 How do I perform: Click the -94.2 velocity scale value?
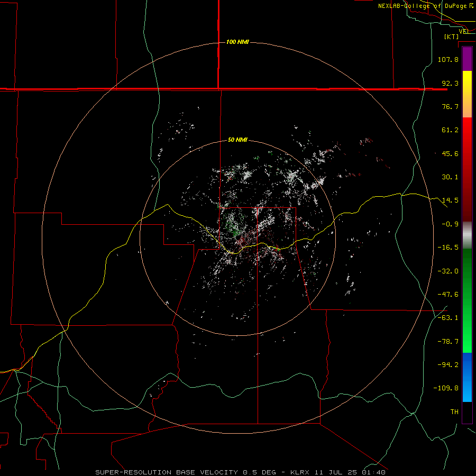[448, 365]
